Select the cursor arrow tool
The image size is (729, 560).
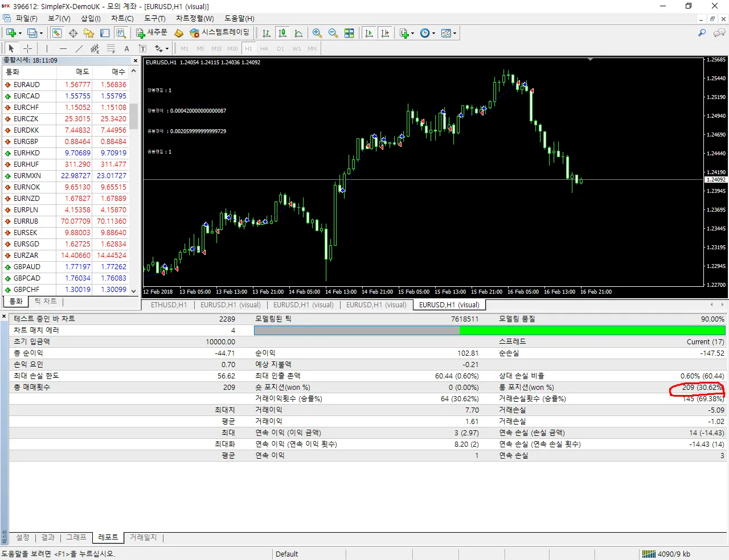click(11, 48)
